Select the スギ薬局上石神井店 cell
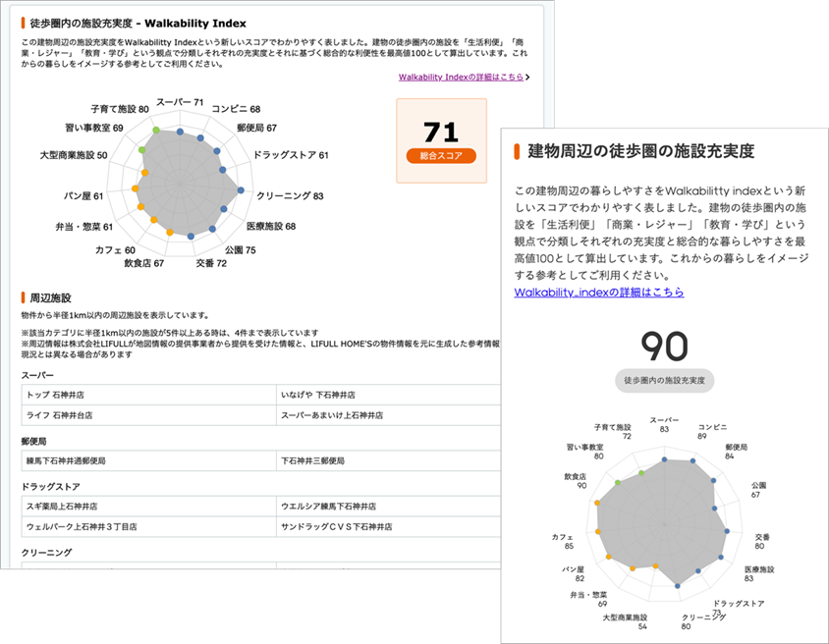Screen dimensions: 829x644 pos(148,507)
